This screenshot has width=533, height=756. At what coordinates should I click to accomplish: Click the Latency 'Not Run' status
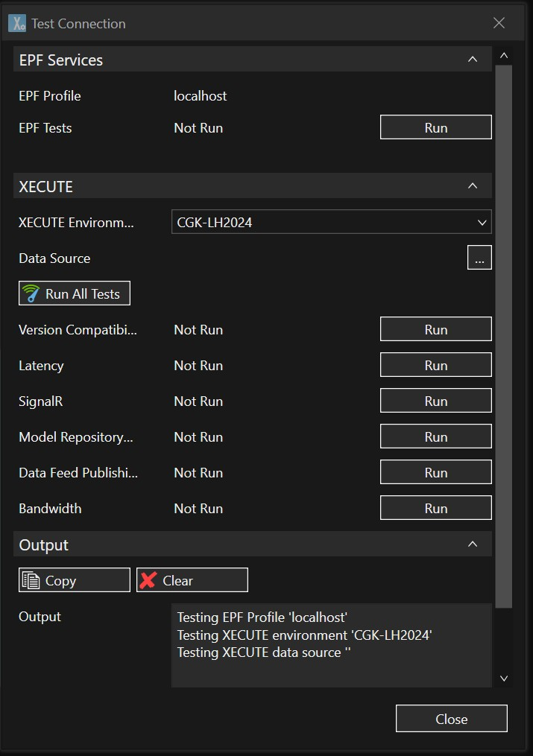pyautogui.click(x=198, y=366)
